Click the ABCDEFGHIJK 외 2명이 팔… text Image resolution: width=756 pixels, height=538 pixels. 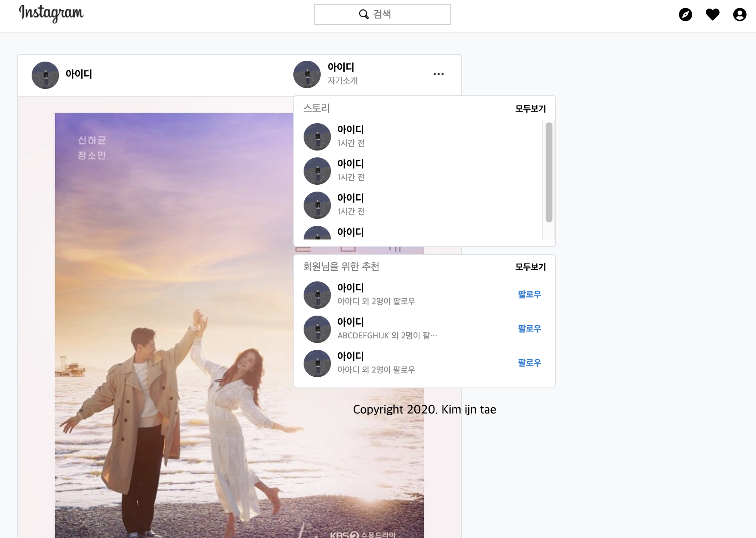point(387,335)
